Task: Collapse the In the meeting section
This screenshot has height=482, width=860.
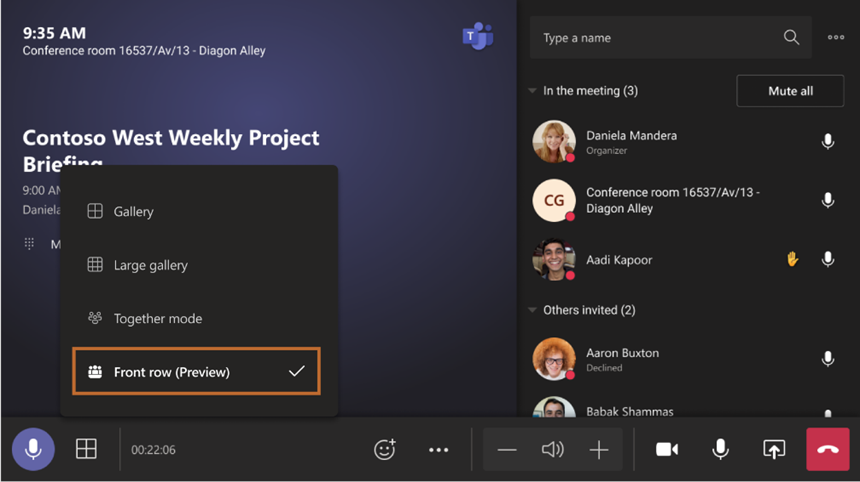Action: [532, 90]
